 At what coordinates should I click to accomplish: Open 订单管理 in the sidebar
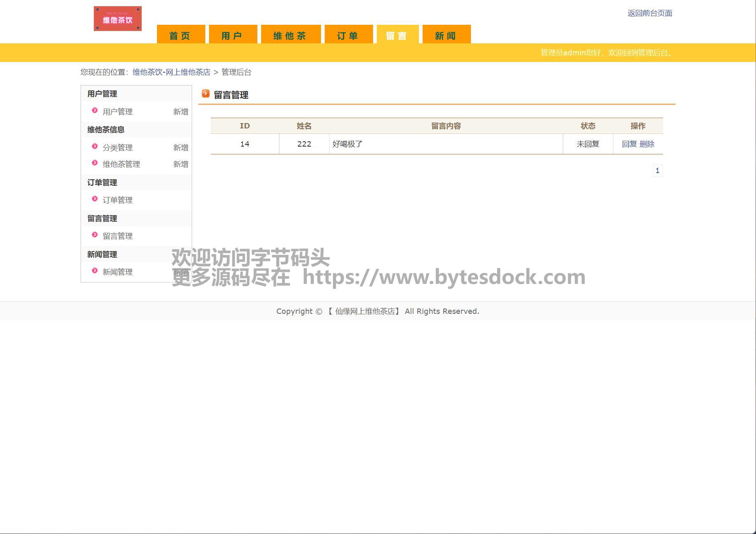(x=117, y=200)
